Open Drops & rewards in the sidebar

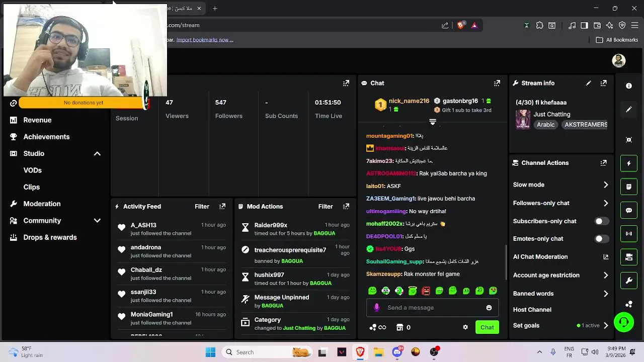pos(50,237)
